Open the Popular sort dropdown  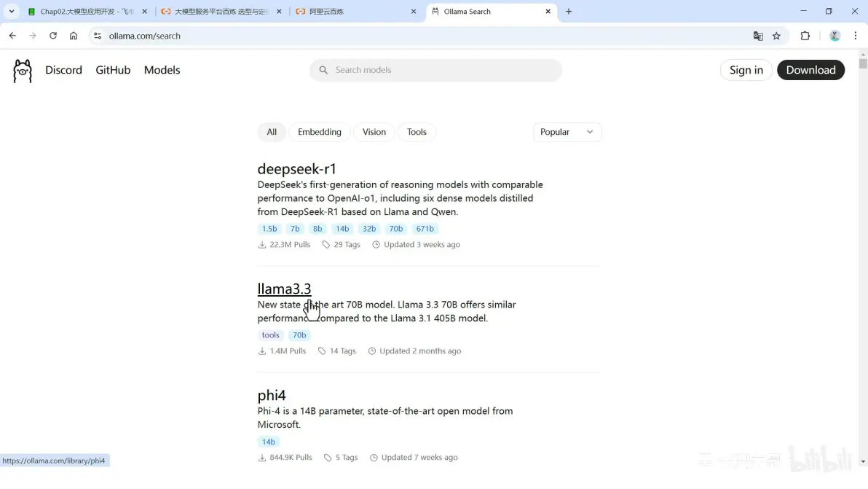tap(567, 132)
